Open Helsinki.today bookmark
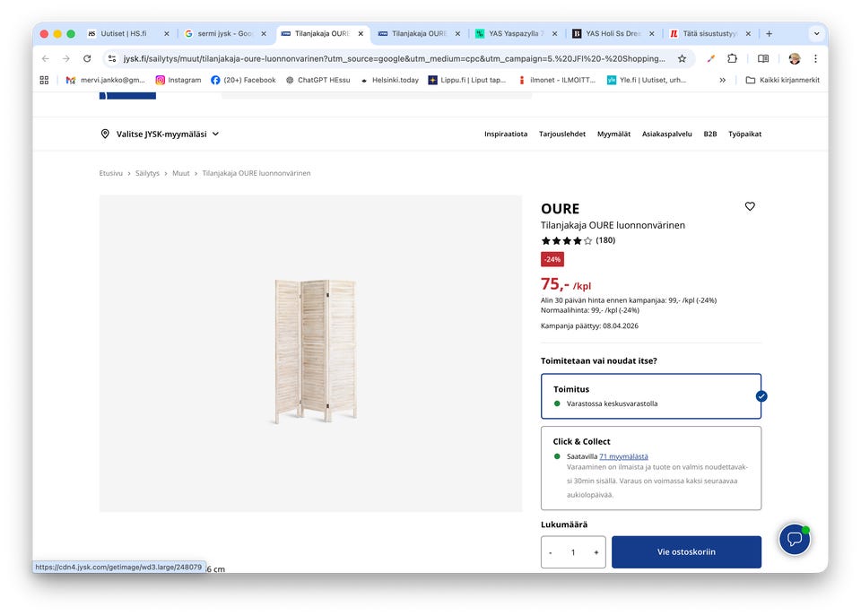The width and height of the screenshot is (861, 616). click(389, 80)
